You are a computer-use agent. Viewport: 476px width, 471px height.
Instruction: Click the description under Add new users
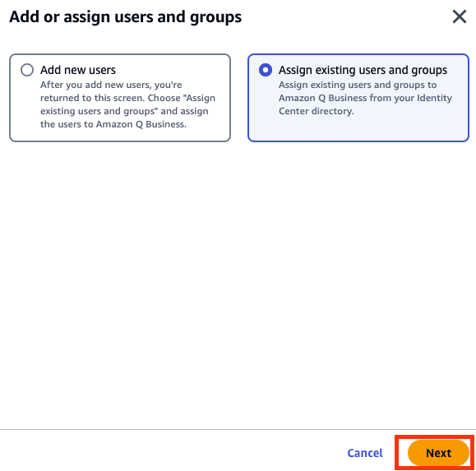click(x=127, y=104)
